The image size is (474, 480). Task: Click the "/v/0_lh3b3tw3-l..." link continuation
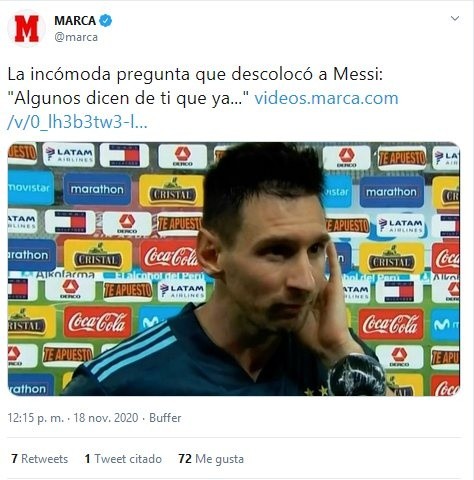click(77, 123)
